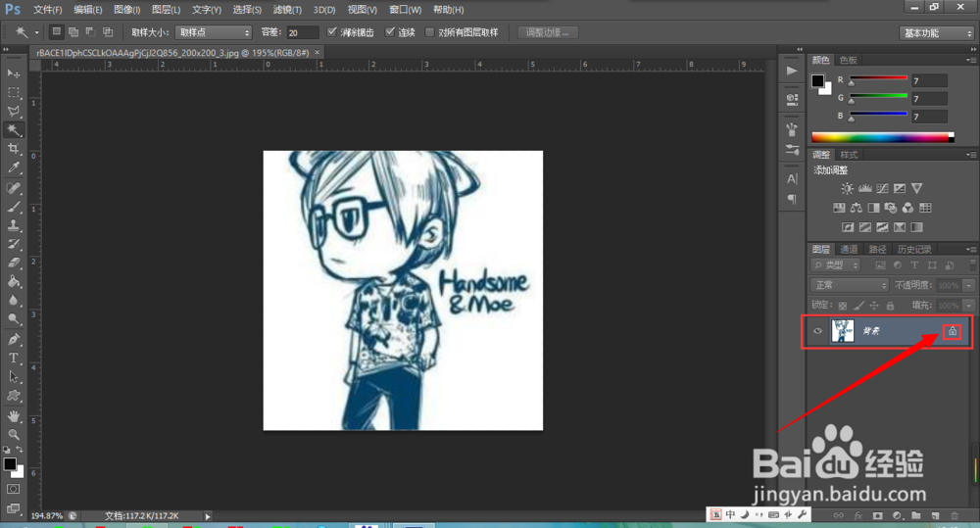Open the Color panel flyout menu

[x=971, y=60]
